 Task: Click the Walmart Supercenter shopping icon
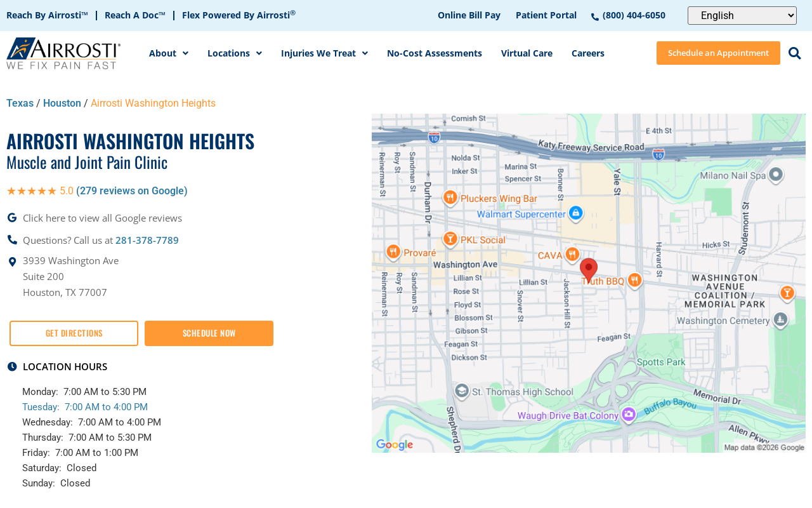(575, 213)
